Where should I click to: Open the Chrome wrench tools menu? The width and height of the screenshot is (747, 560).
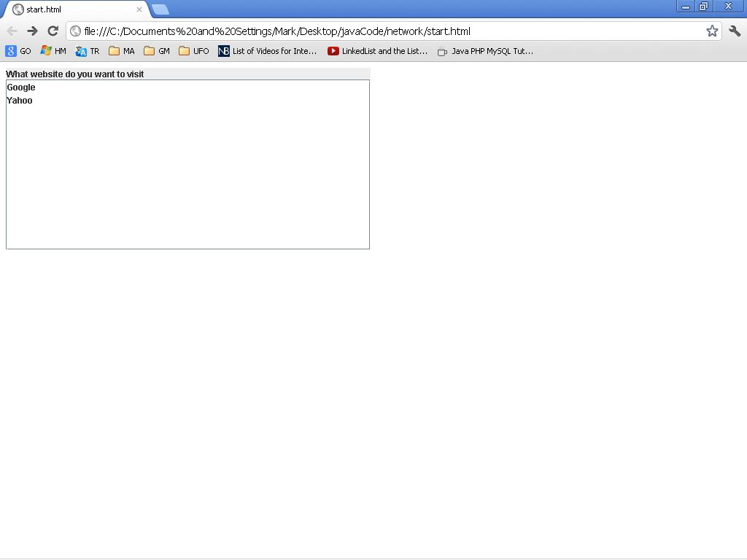[x=735, y=31]
